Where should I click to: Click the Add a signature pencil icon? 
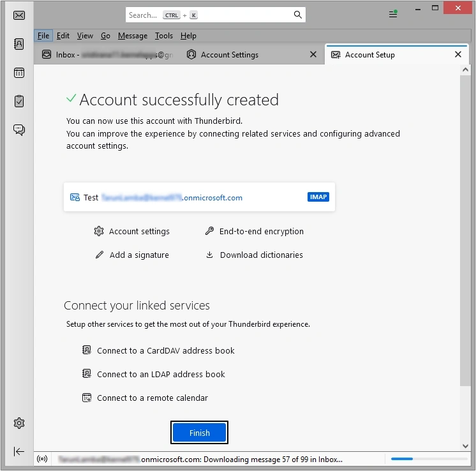click(100, 255)
